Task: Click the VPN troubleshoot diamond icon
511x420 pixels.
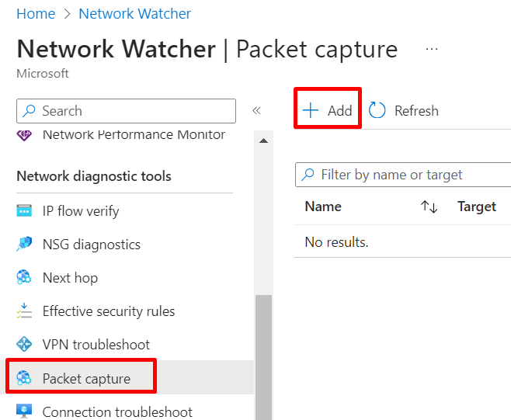Action: click(x=24, y=344)
